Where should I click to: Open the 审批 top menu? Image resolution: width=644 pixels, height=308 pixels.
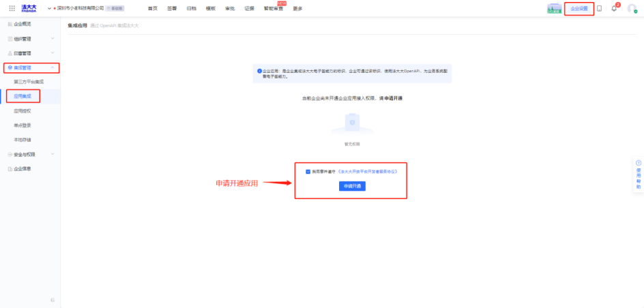230,8
